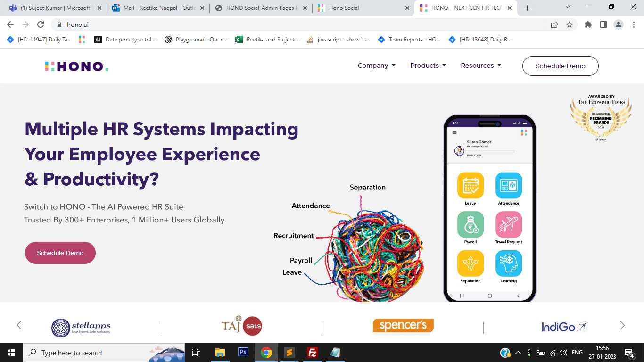The width and height of the screenshot is (644, 362).
Task: Click the stellapps client logo
Action: click(81, 328)
